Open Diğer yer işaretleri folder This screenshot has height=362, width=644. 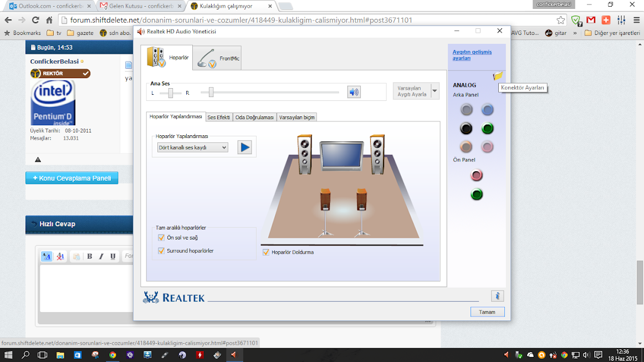point(612,33)
